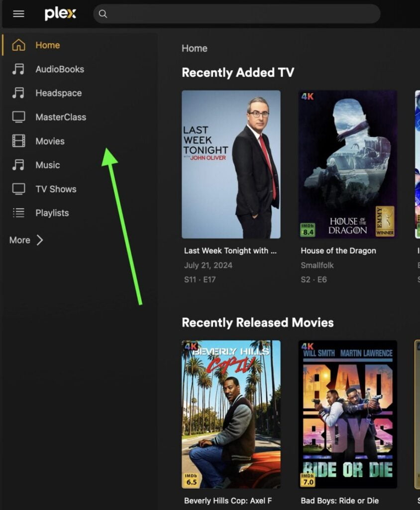420x510 pixels.
Task: Open the TV Shows library
Action: pyautogui.click(x=56, y=189)
